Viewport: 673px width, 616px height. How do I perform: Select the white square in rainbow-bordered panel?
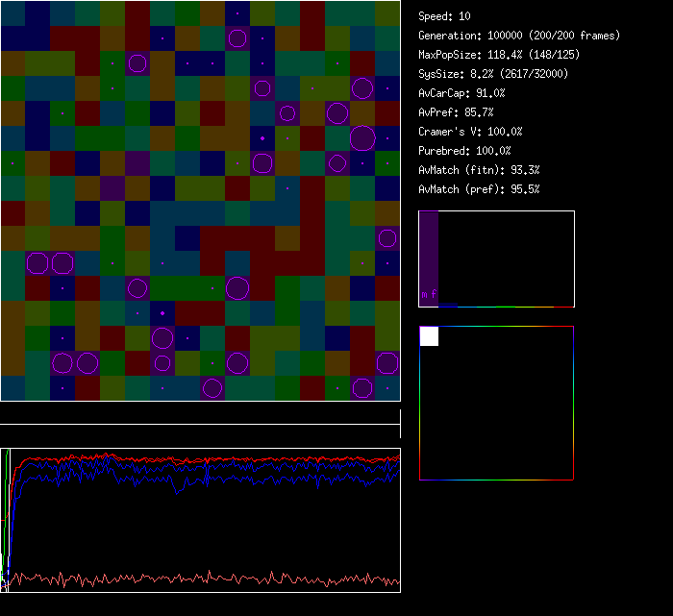(x=429, y=336)
